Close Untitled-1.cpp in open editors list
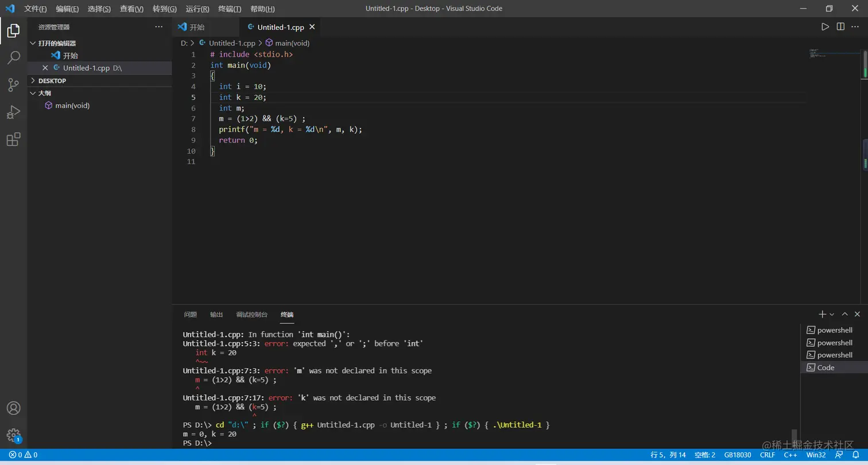The width and height of the screenshot is (868, 465). (x=45, y=68)
